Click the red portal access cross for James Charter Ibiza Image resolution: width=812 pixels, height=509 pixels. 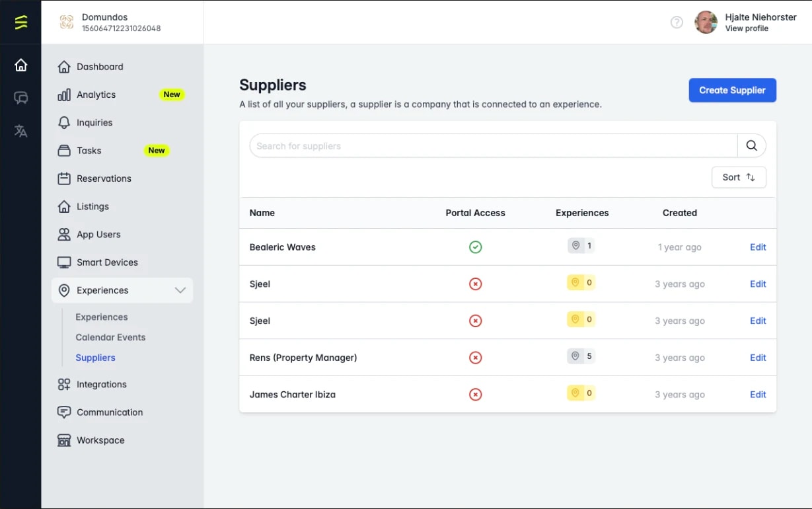pyautogui.click(x=475, y=395)
